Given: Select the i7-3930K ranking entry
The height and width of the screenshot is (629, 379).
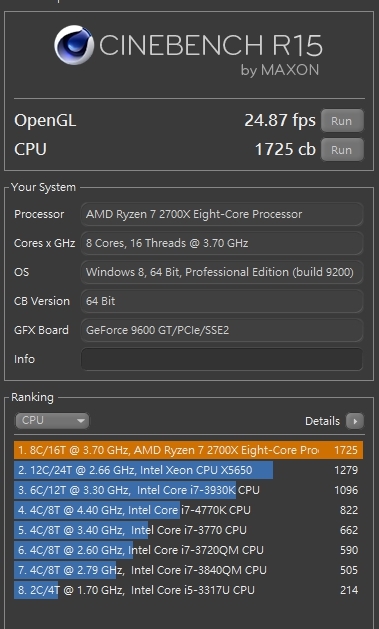Looking at the screenshot, I should [x=188, y=490].
